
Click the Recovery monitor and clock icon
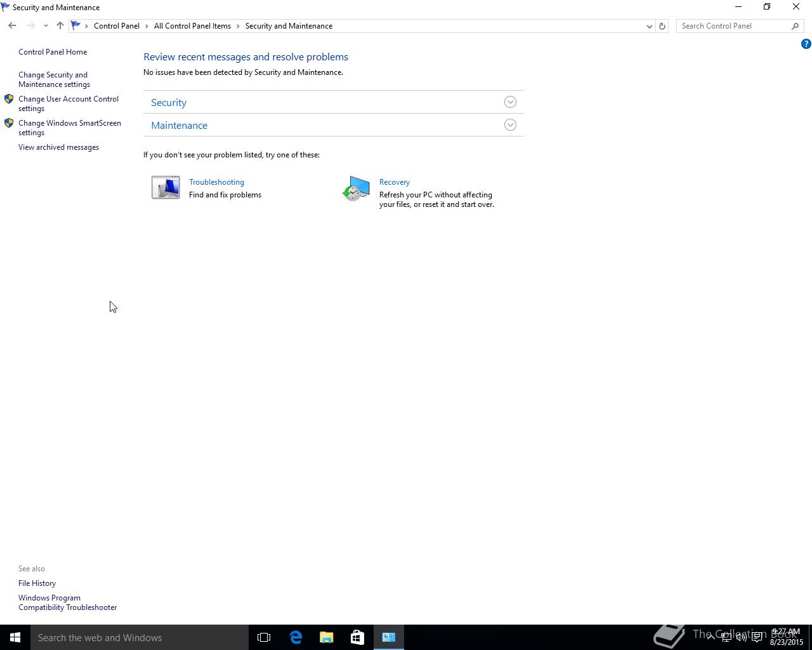[356, 189]
